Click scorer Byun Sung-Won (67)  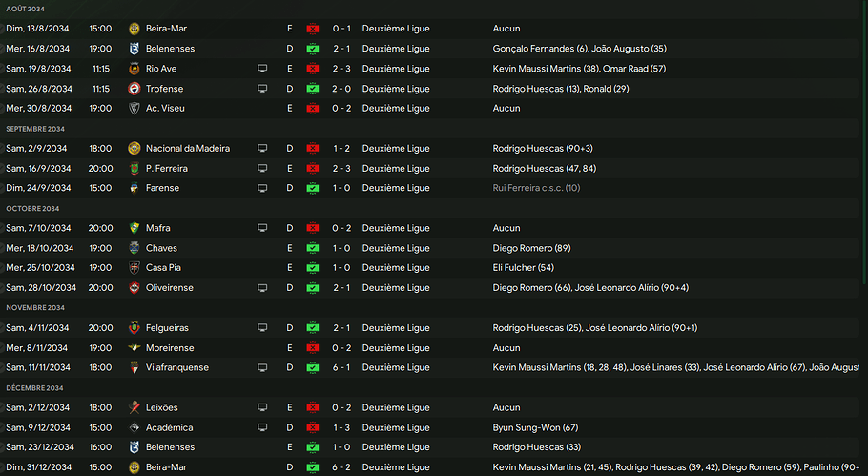click(535, 427)
